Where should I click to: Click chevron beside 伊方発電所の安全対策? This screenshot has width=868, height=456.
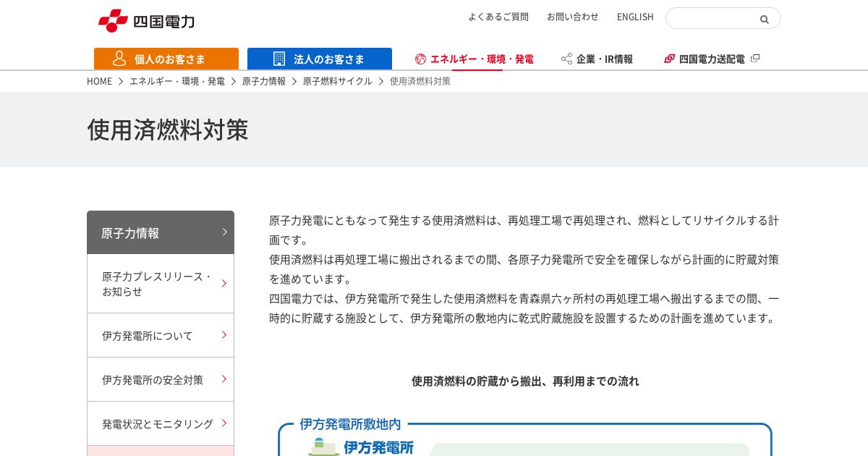pyautogui.click(x=224, y=379)
